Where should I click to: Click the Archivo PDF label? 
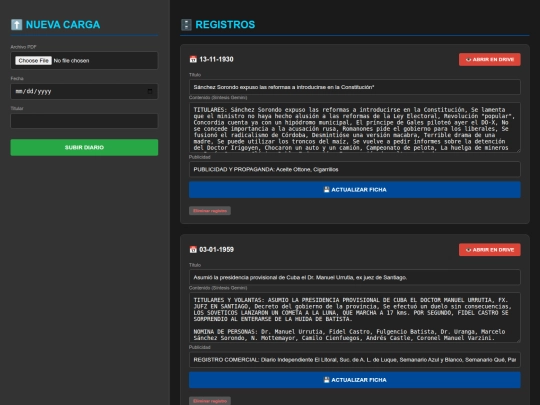coord(23,47)
